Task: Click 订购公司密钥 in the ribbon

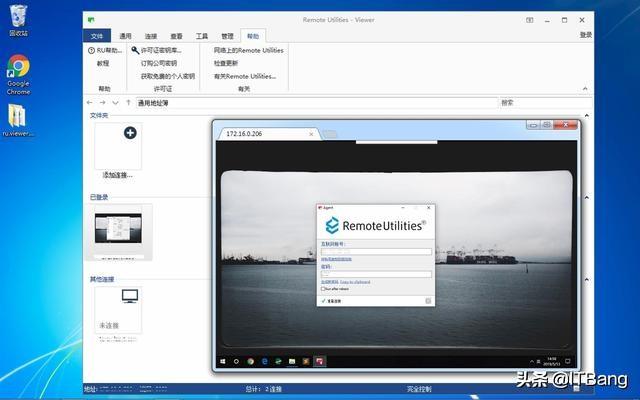Action: (x=159, y=63)
